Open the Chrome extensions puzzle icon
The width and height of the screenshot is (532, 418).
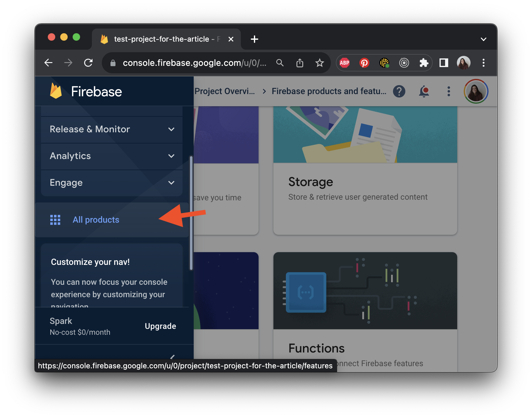(424, 63)
